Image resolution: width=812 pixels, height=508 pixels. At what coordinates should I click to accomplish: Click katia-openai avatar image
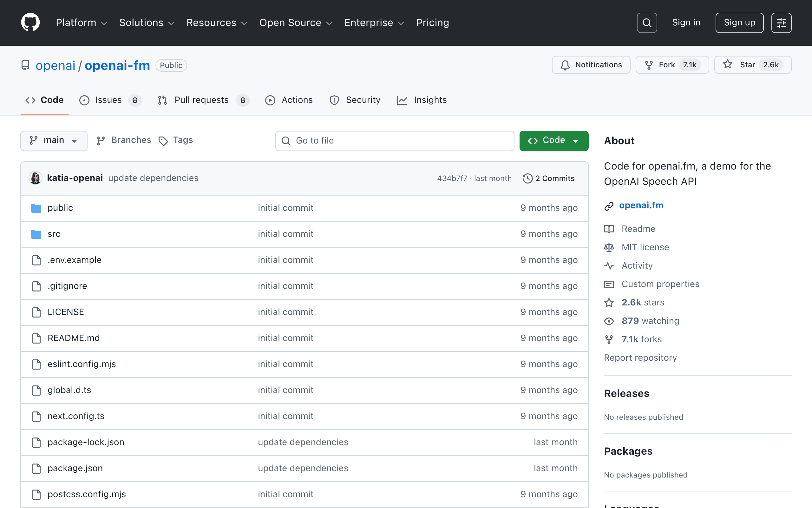36,178
